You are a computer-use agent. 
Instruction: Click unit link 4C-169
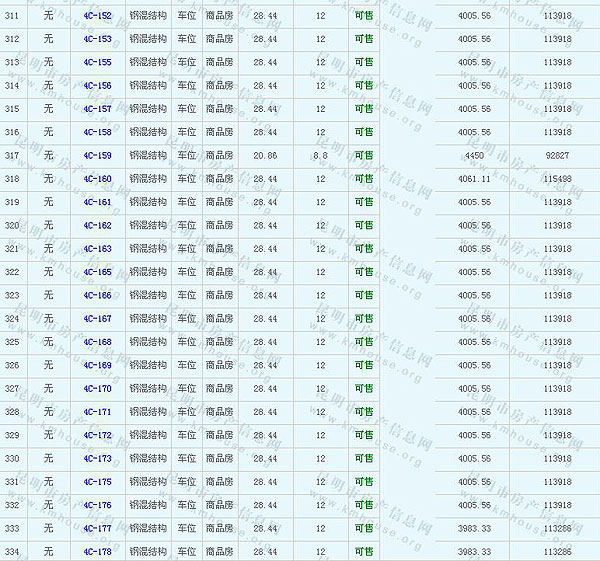(97, 366)
